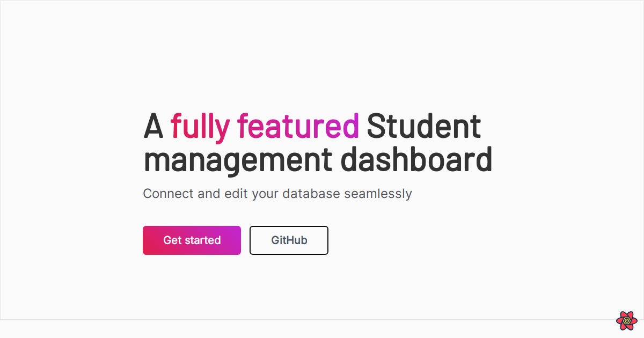Click the empty footer strip below the hero section

tap(322, 328)
